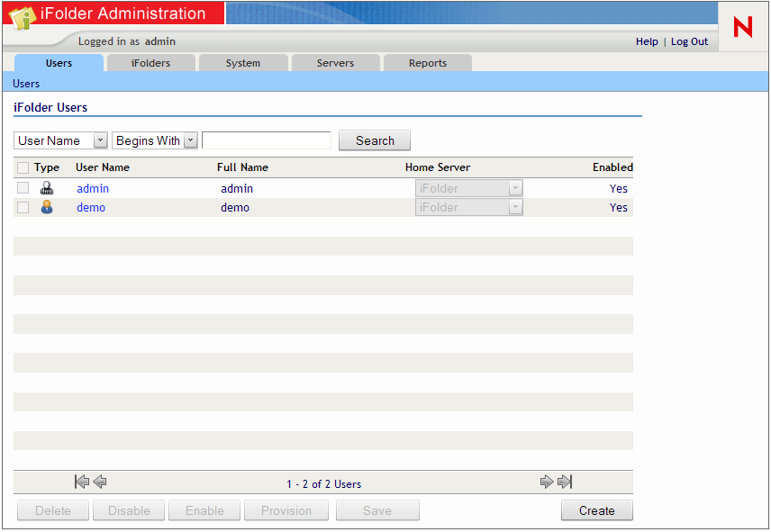Open the admin user name link
771x532 pixels.
93,189
